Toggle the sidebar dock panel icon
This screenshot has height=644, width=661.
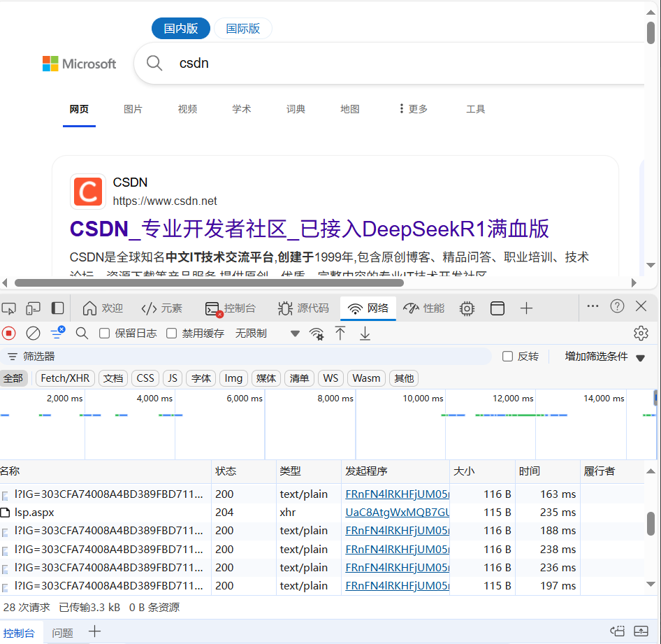click(57, 308)
